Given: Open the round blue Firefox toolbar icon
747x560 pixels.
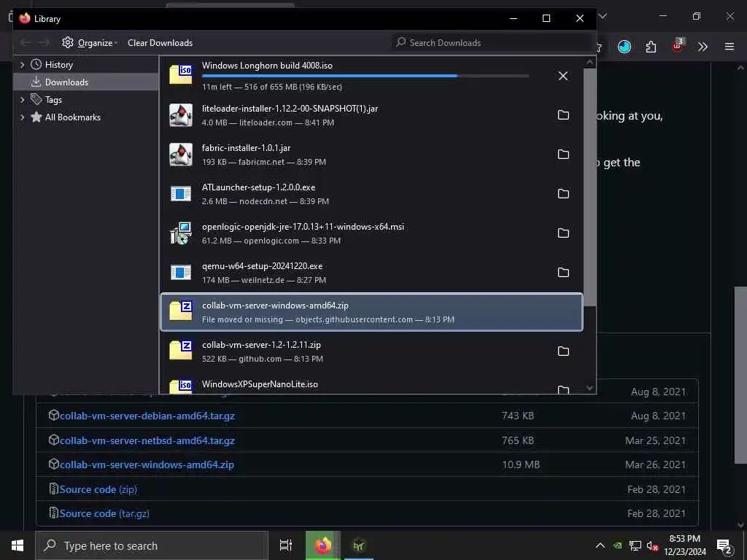Looking at the screenshot, I should point(624,47).
